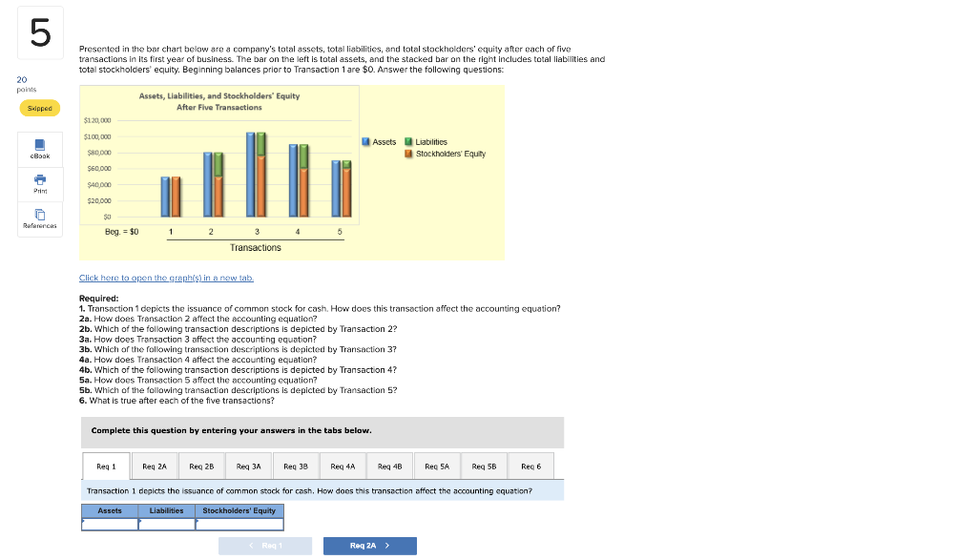Click inside the Liabilities answer field
977x560 pixels.
coord(166,523)
